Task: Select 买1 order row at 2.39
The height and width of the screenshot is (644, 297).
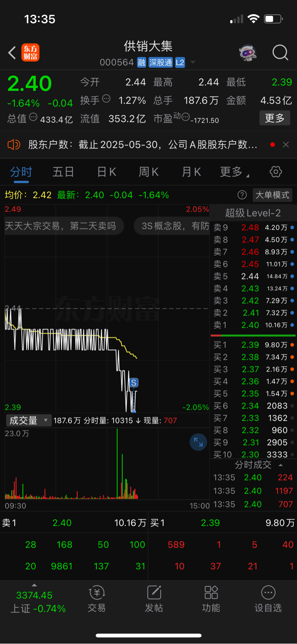Action: tap(254, 345)
